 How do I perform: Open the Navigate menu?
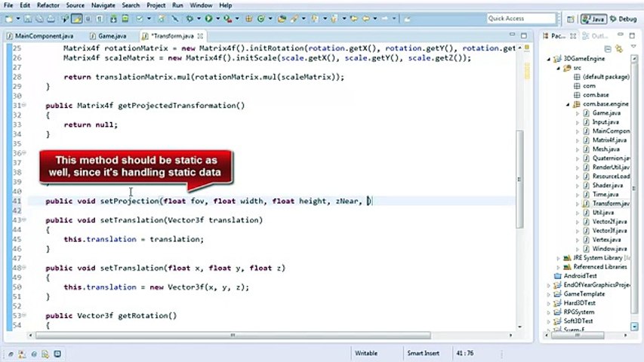103,5
